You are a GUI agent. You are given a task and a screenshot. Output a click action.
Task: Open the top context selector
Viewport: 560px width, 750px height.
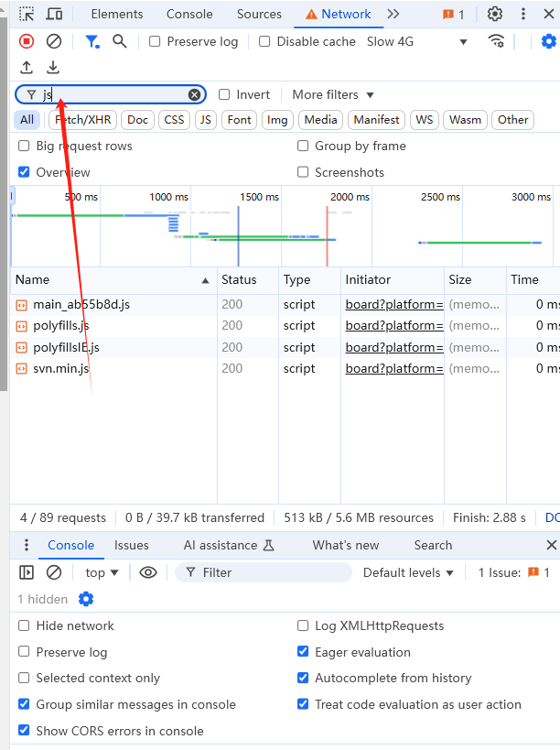point(102,572)
